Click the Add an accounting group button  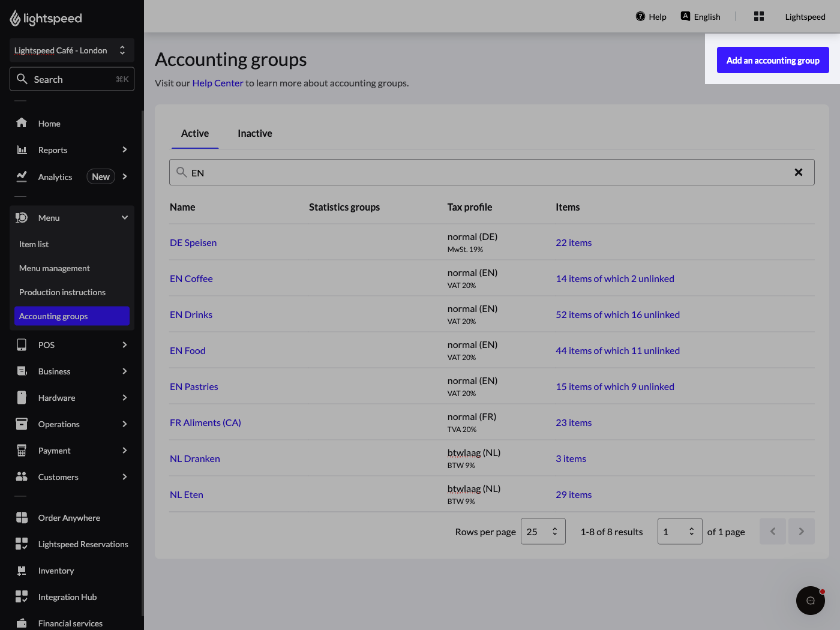[x=773, y=60]
